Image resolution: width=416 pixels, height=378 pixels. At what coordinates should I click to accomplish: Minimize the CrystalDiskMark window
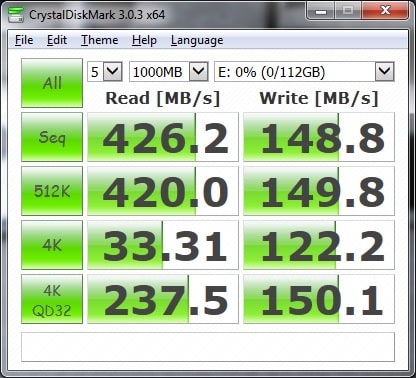pos(320,11)
